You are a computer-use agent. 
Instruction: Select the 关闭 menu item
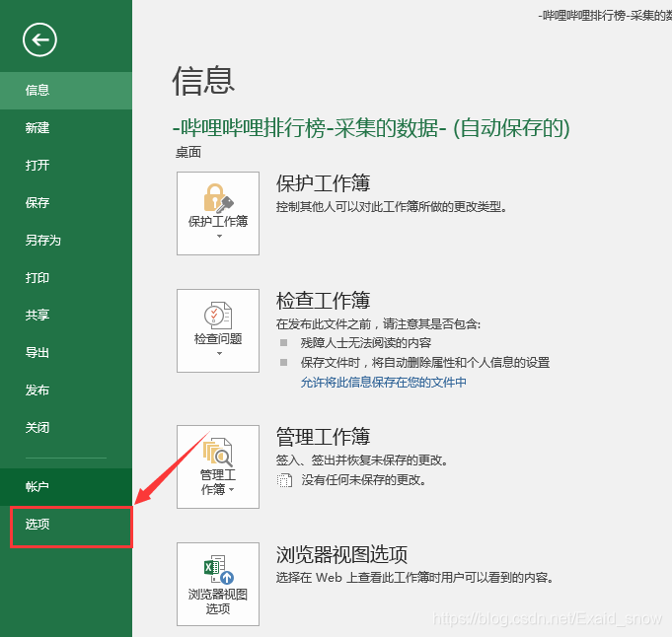pos(66,428)
